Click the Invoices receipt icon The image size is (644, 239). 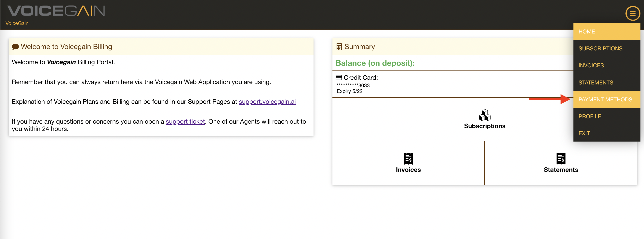(408, 159)
